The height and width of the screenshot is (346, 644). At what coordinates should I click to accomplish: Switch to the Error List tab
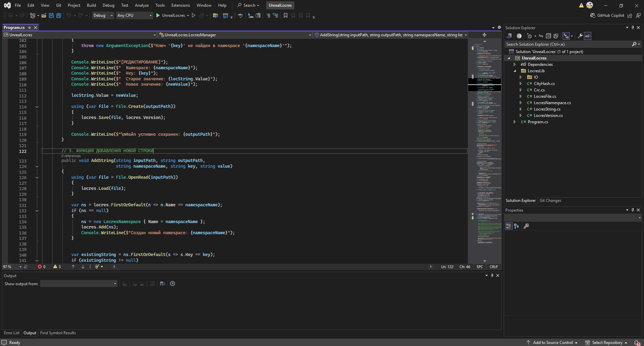(12, 333)
